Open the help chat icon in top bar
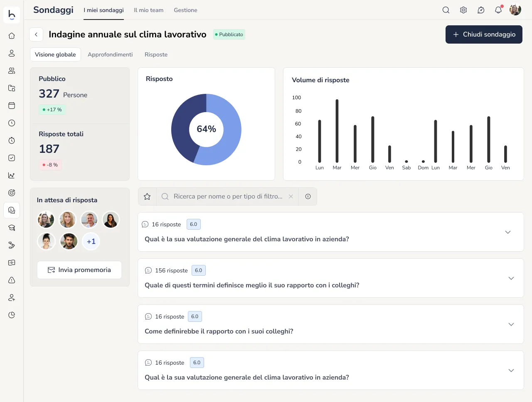Image resolution: width=532 pixels, height=402 pixels. 481,10
